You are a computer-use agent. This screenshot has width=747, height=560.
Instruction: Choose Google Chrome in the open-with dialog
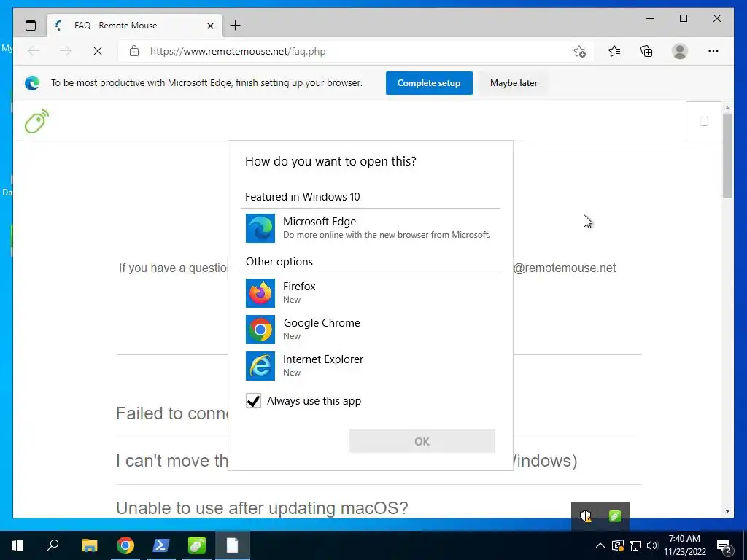[x=370, y=330]
